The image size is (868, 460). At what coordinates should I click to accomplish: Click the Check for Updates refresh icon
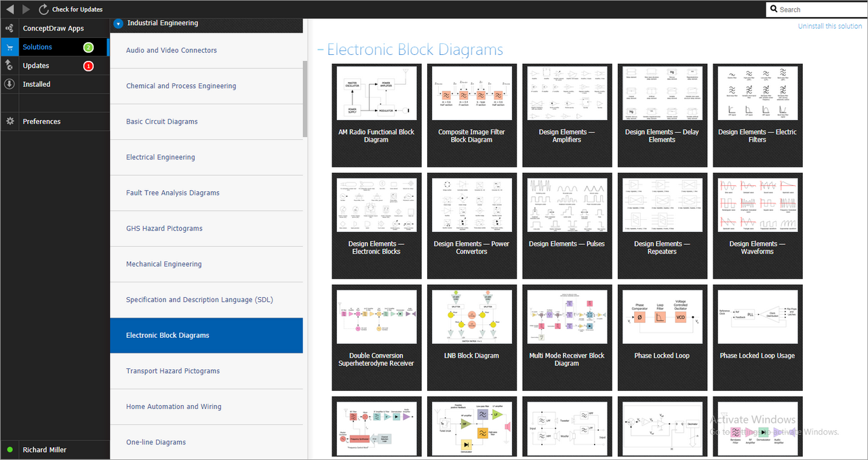pyautogui.click(x=44, y=9)
